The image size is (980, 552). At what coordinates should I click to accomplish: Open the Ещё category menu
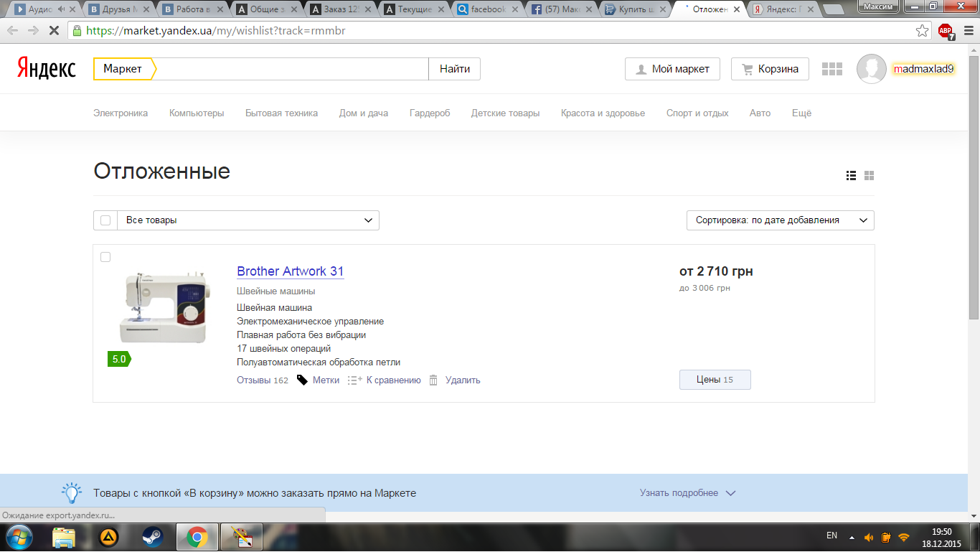pyautogui.click(x=801, y=113)
